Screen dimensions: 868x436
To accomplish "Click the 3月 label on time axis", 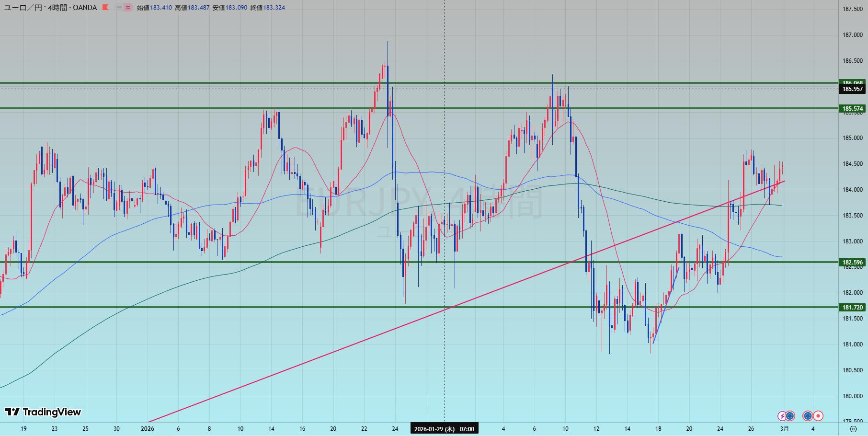I will [x=784, y=429].
